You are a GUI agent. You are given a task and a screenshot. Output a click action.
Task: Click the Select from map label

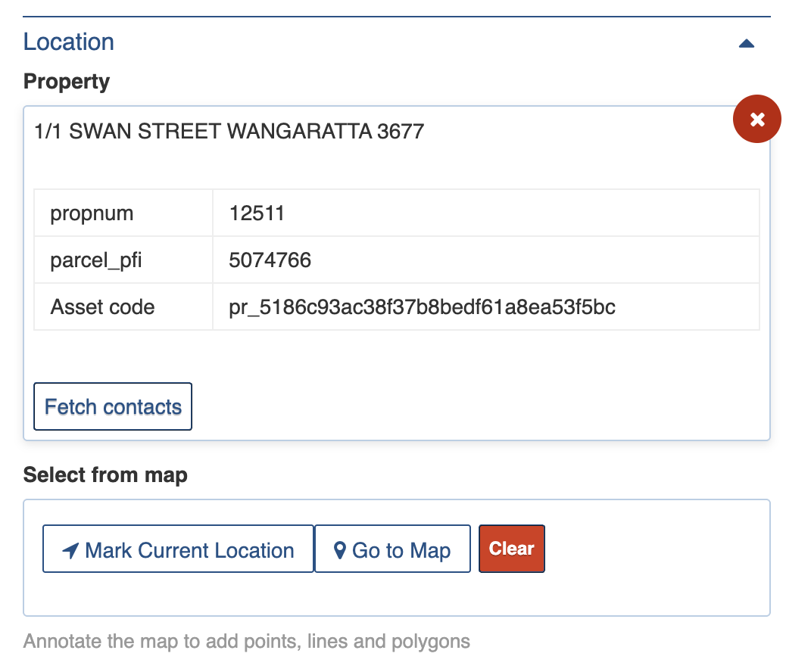(x=105, y=475)
